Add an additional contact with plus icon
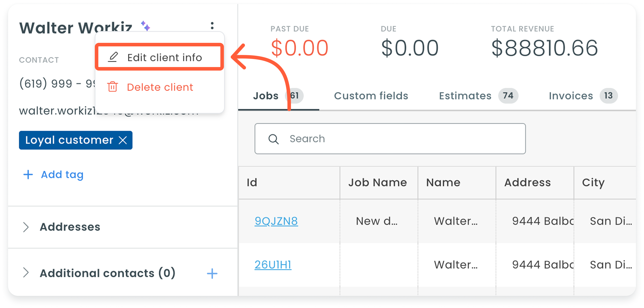Viewport: 644px width, 308px height. [x=212, y=273]
